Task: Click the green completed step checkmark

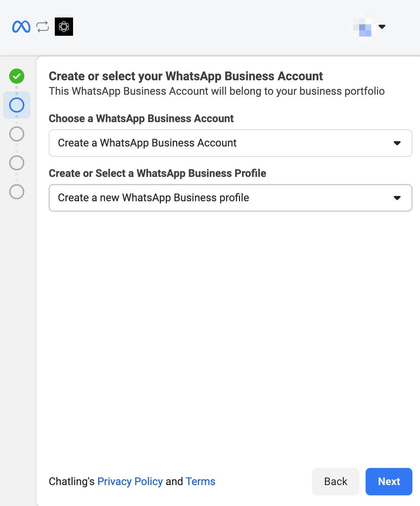Action: (17, 76)
